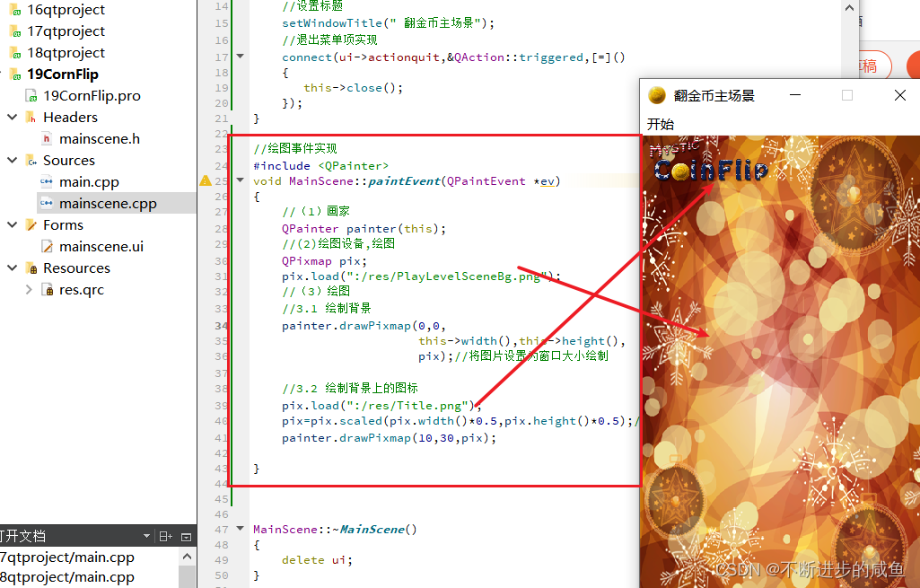Open the 开始 menu in game window
Screen dimensions: 920x588
tap(660, 125)
